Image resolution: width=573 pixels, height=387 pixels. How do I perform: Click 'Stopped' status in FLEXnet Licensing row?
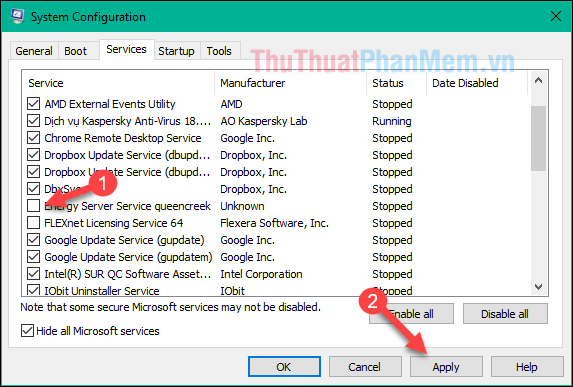(x=392, y=223)
